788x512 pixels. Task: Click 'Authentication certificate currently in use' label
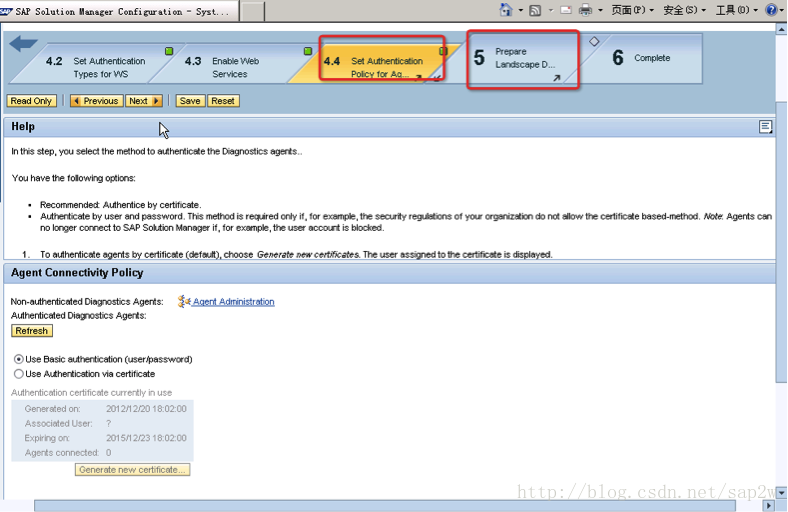pyautogui.click(x=91, y=392)
